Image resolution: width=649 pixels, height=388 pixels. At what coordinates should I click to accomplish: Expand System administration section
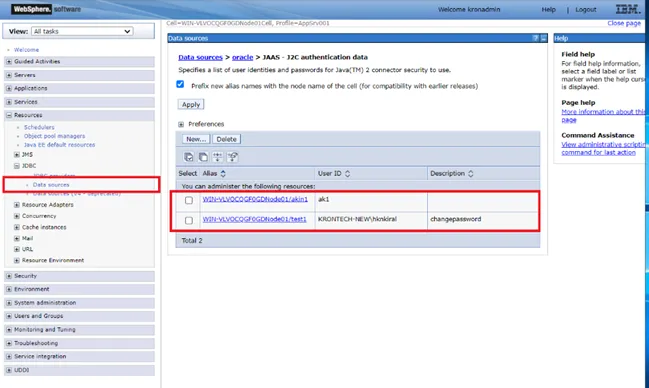click(x=9, y=303)
